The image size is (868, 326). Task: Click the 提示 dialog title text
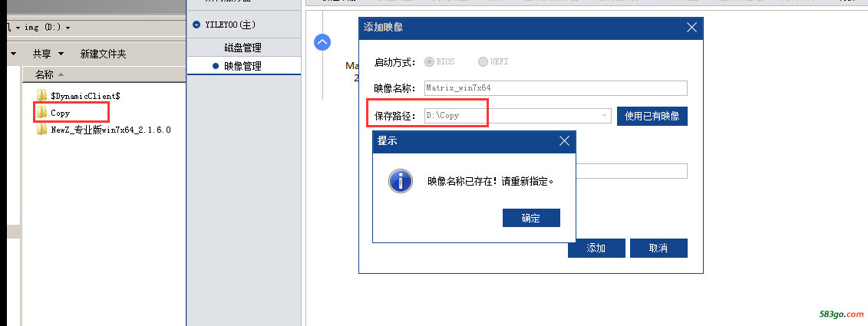pyautogui.click(x=387, y=140)
